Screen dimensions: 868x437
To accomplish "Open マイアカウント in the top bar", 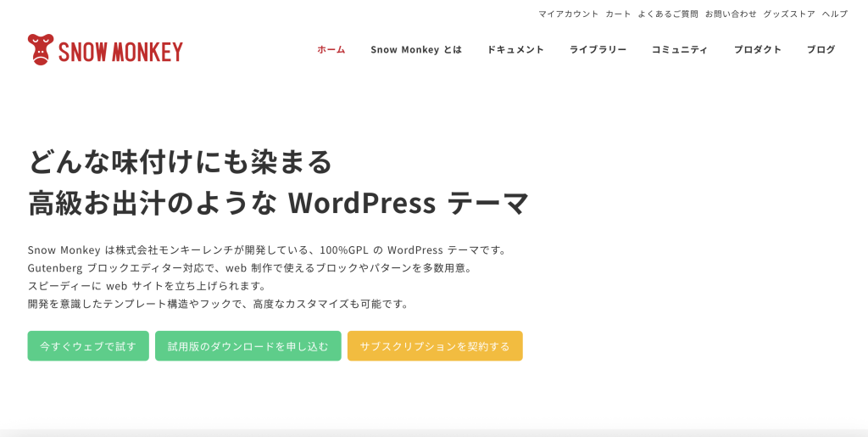I will pos(568,14).
